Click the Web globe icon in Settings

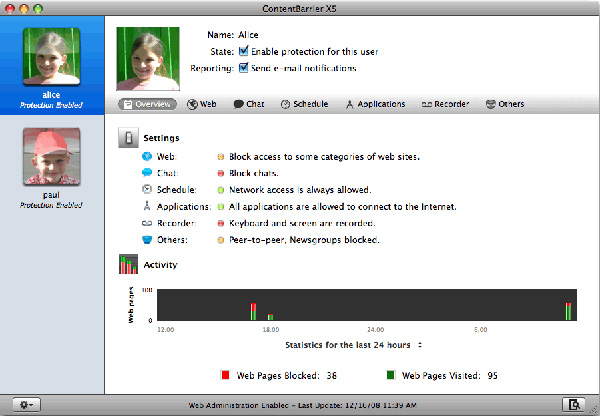click(x=147, y=157)
